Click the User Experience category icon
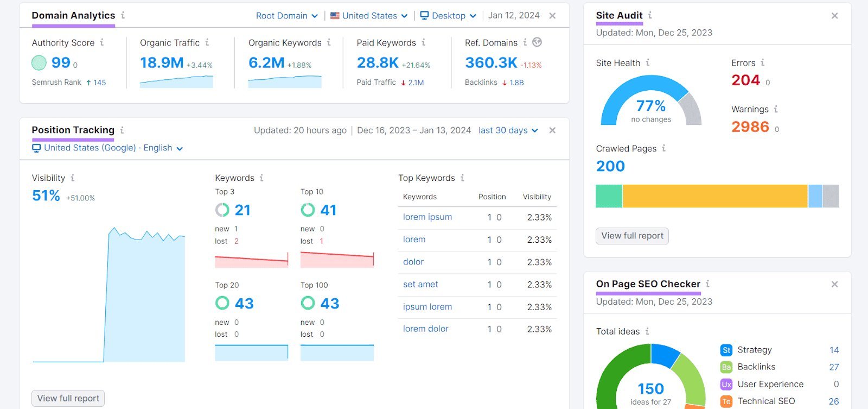Image resolution: width=868 pixels, height=409 pixels. (726, 385)
